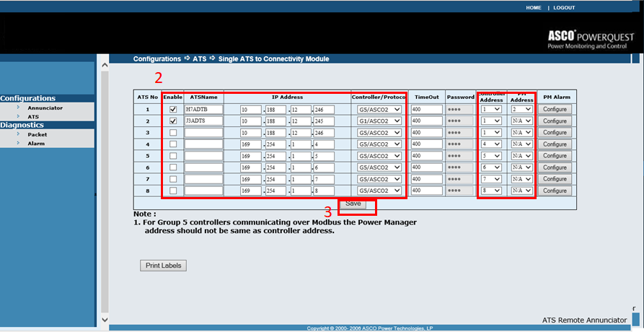Image resolution: width=644 pixels, height=332 pixels.
Task: Open Controller Address dropdown showing 4
Action: pyautogui.click(x=492, y=144)
